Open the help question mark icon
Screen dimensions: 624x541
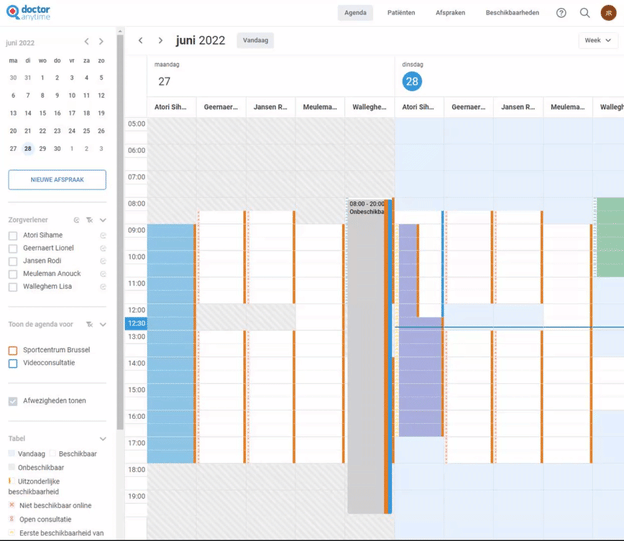coord(561,13)
